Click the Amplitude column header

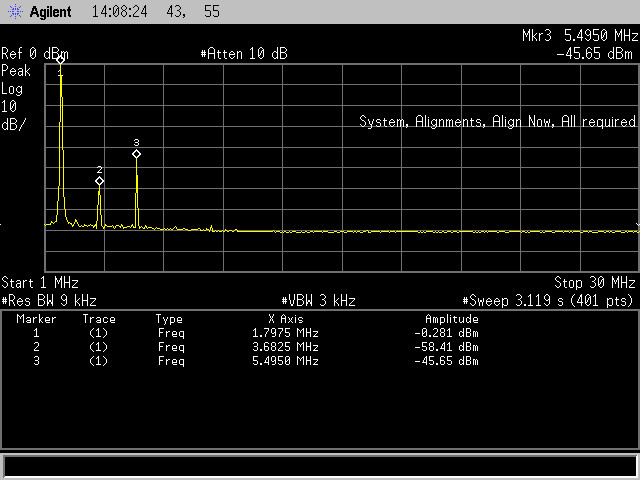(452, 319)
